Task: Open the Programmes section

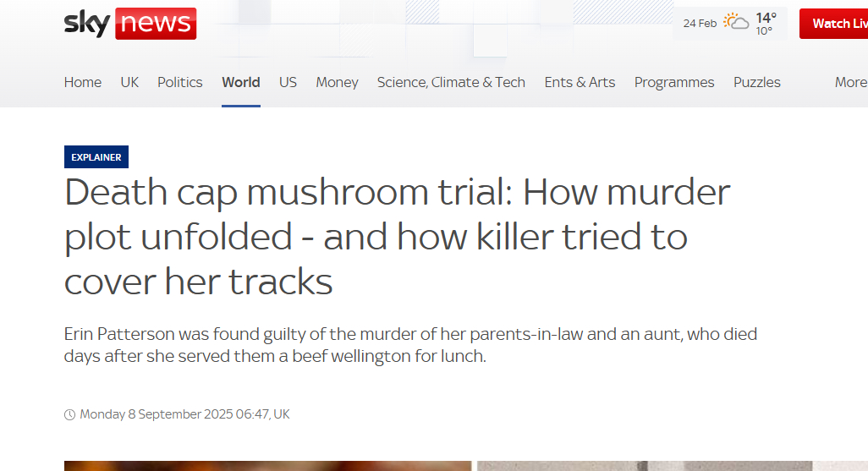Action: pos(674,82)
